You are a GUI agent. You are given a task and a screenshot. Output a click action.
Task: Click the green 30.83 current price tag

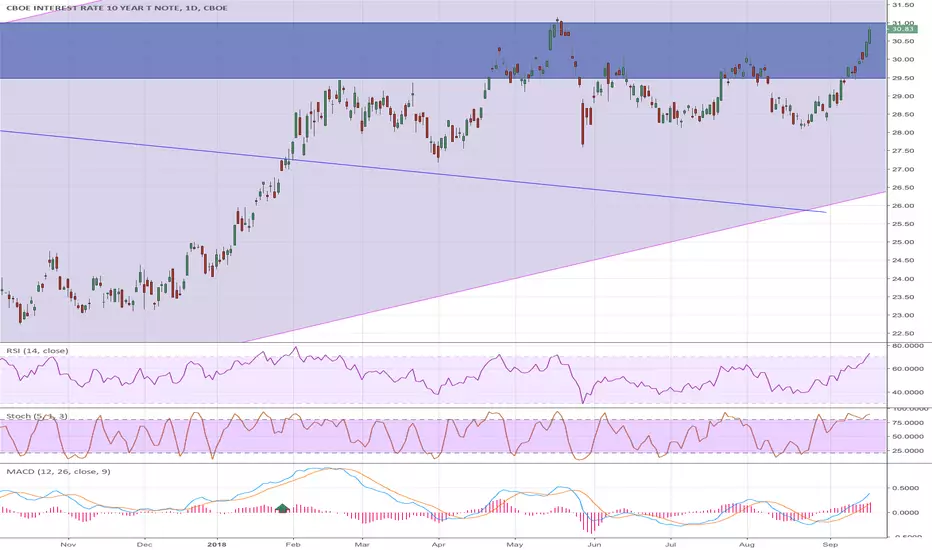[x=902, y=29]
